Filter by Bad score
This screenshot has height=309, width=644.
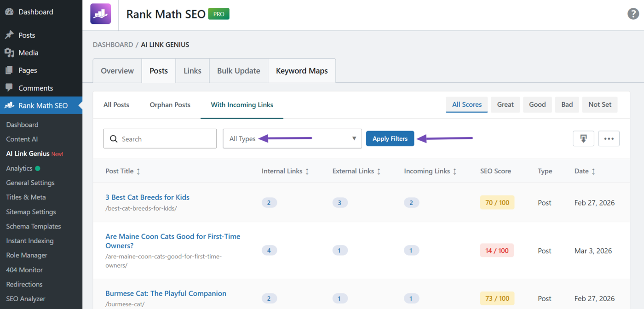tap(567, 104)
